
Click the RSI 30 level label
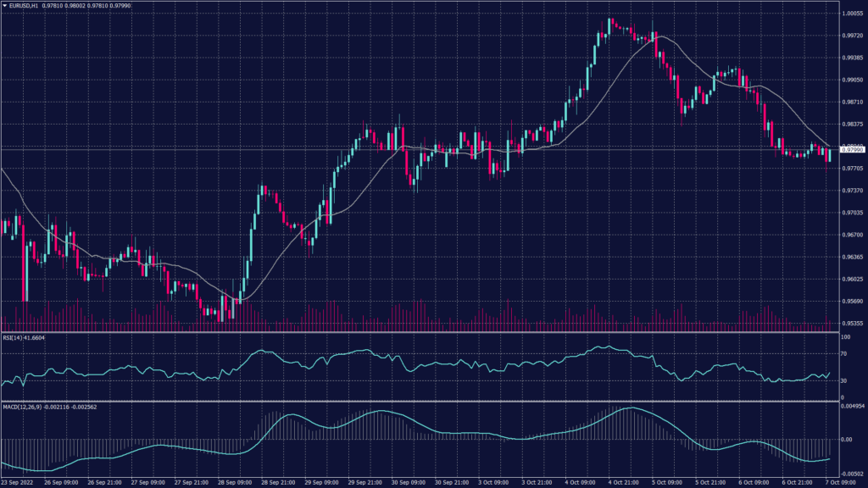coord(843,381)
